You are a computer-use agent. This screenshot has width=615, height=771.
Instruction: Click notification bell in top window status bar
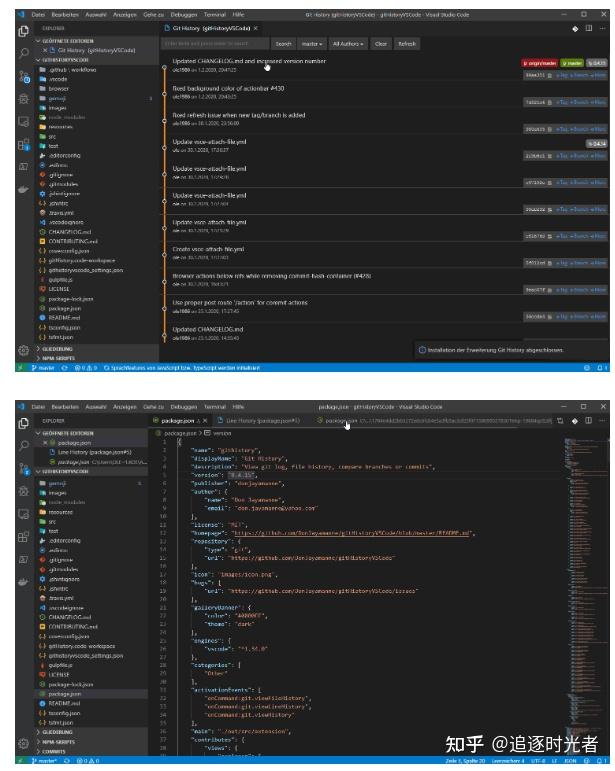tap(601, 368)
